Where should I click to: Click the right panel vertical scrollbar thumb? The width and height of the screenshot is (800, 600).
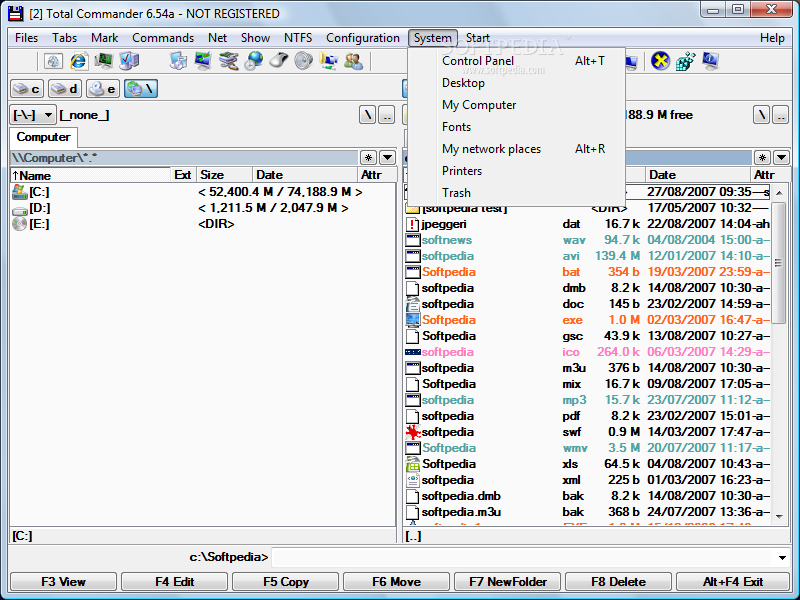[779, 263]
